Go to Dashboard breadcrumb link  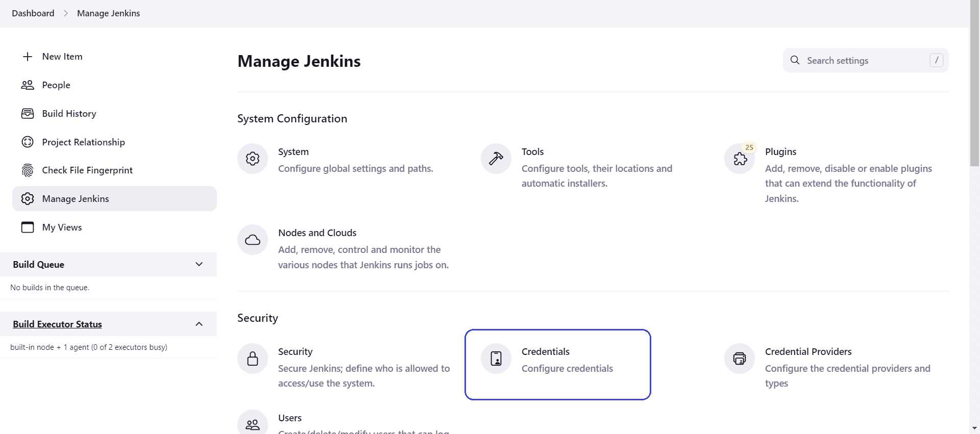click(33, 13)
